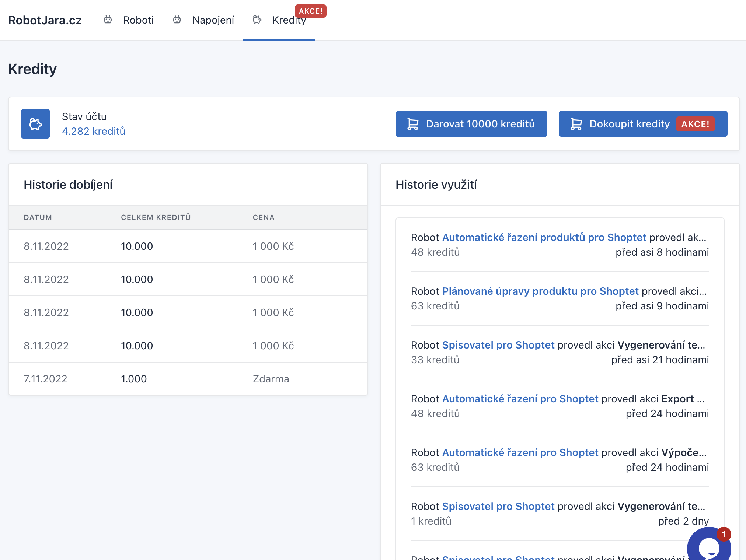Click the 1.000 credits cell
Viewport: 746px width, 560px height.
134,379
